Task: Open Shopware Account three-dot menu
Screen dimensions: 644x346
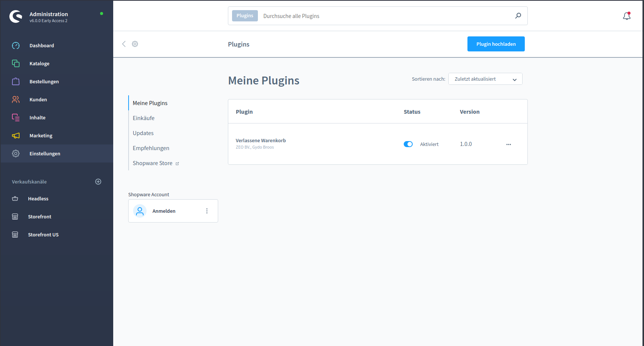Action: [x=207, y=211]
